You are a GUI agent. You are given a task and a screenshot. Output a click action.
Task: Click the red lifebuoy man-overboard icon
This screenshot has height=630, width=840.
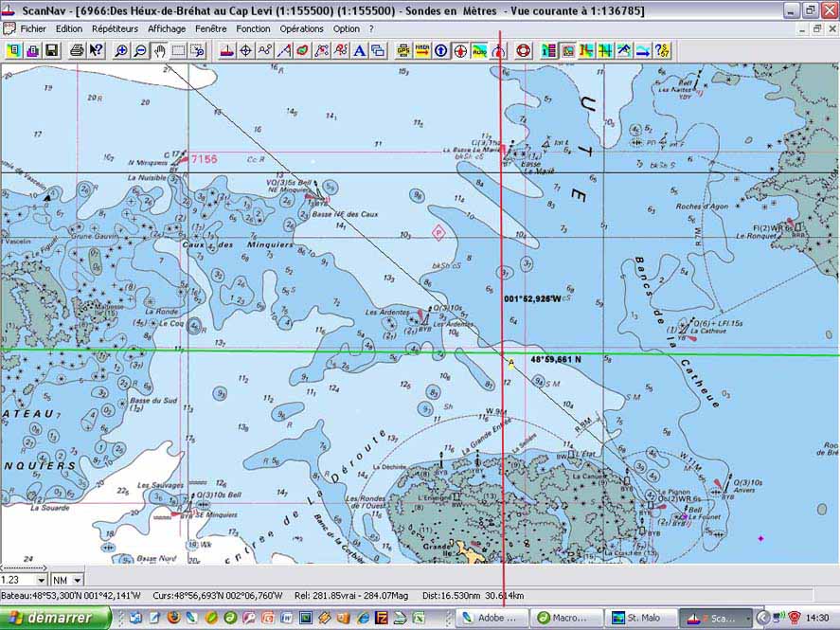(x=524, y=51)
